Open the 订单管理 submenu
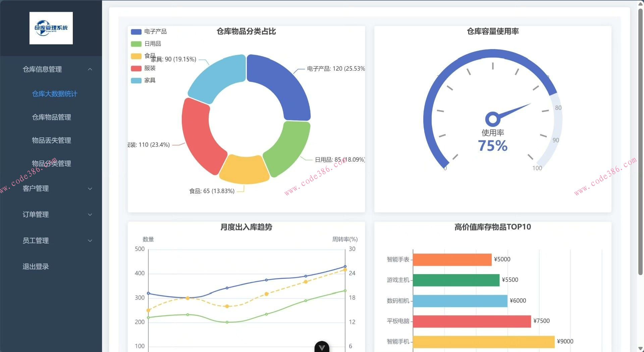 point(51,214)
